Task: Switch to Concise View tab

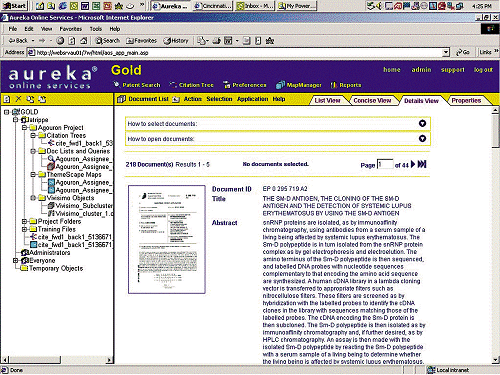Action: (372, 100)
